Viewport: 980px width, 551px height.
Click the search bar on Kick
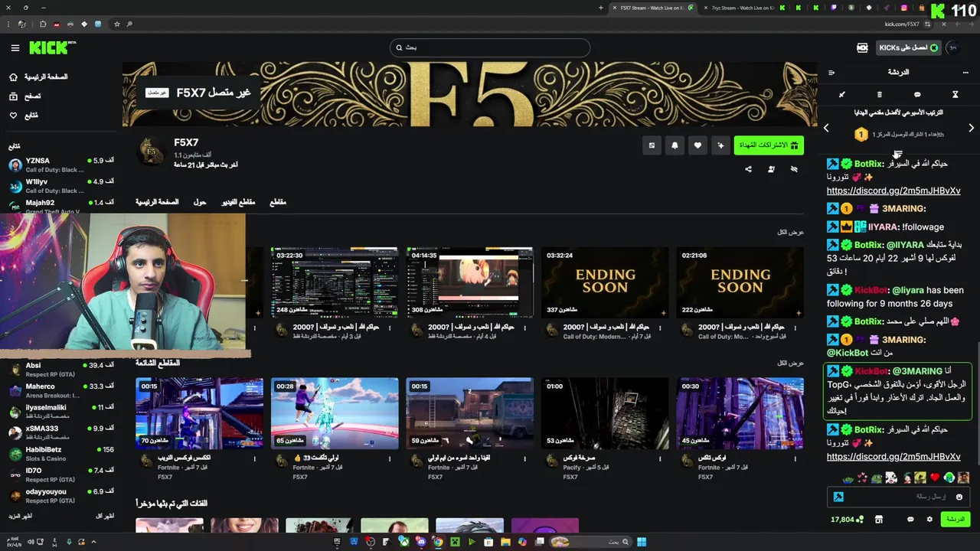[x=490, y=47]
